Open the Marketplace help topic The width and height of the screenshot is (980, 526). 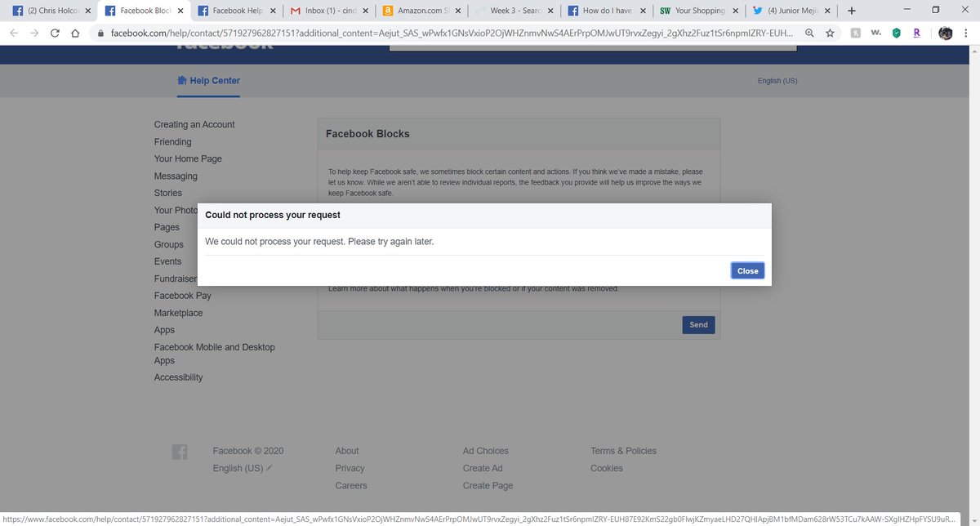point(178,313)
